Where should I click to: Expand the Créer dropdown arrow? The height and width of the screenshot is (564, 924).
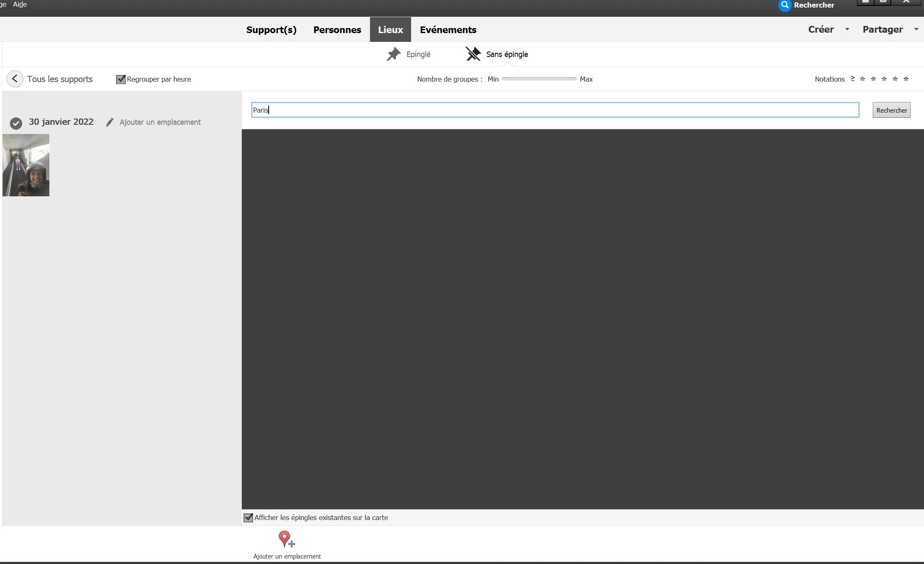click(x=847, y=29)
